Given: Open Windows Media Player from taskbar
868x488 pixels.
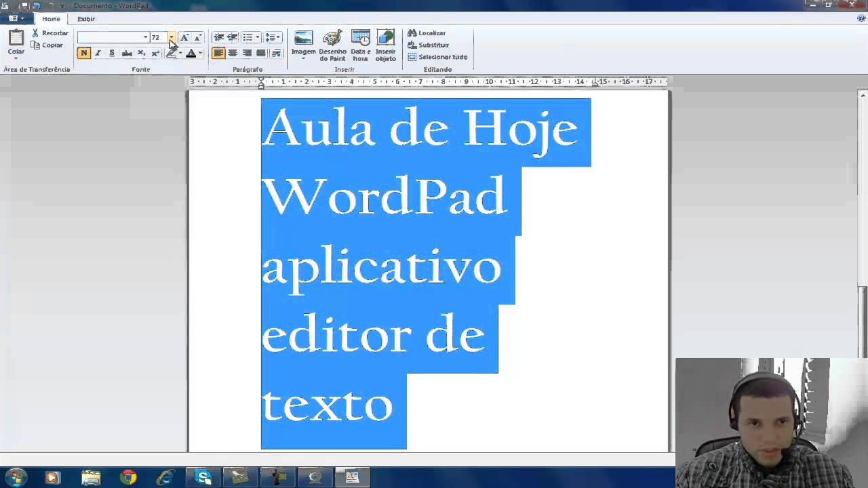Looking at the screenshot, I should (53, 477).
